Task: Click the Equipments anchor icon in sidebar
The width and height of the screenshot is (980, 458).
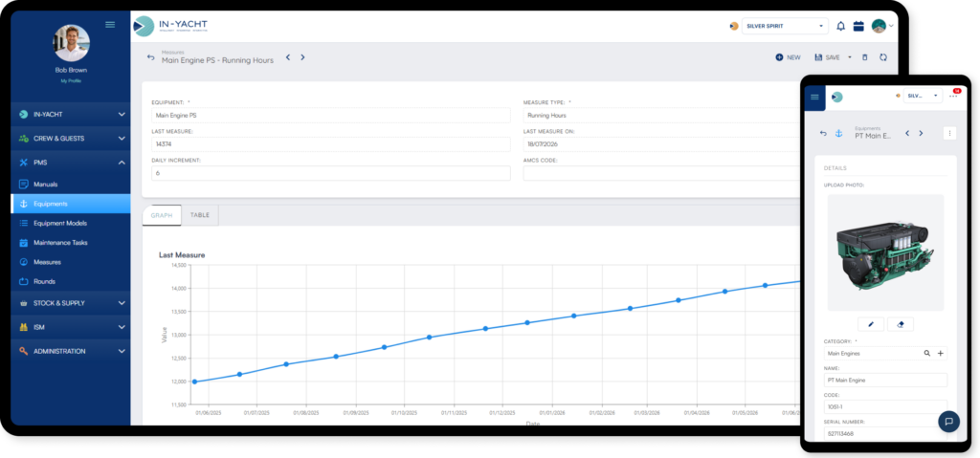Action: 24,204
